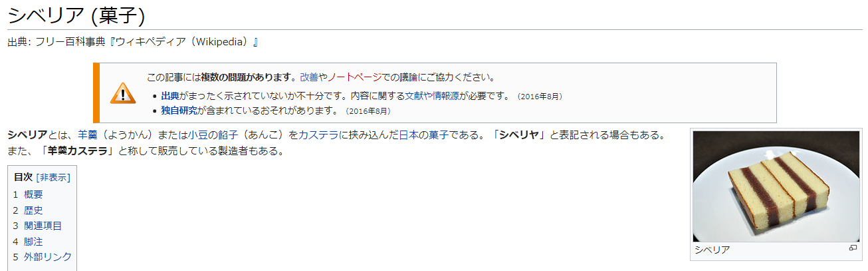Screen dimensions: 868x271
Task: Open the 改善 link in notice box
Action: [x=309, y=77]
